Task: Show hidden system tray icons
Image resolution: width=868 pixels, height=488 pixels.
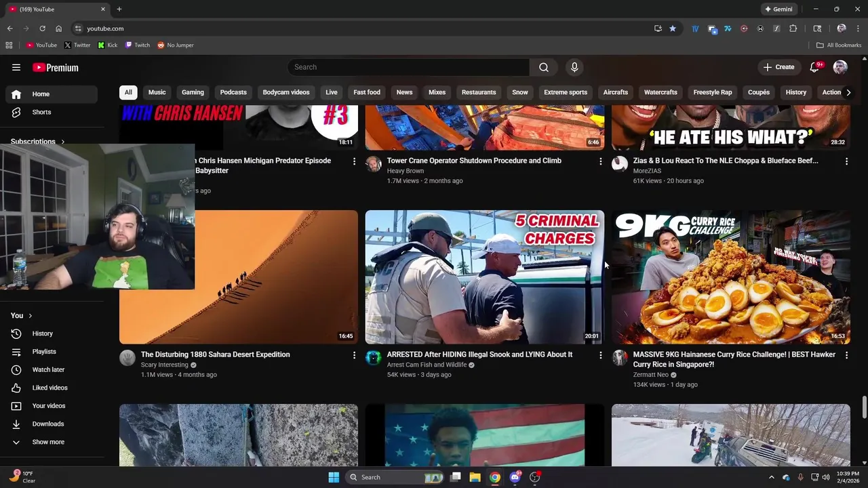Action: coord(771,477)
